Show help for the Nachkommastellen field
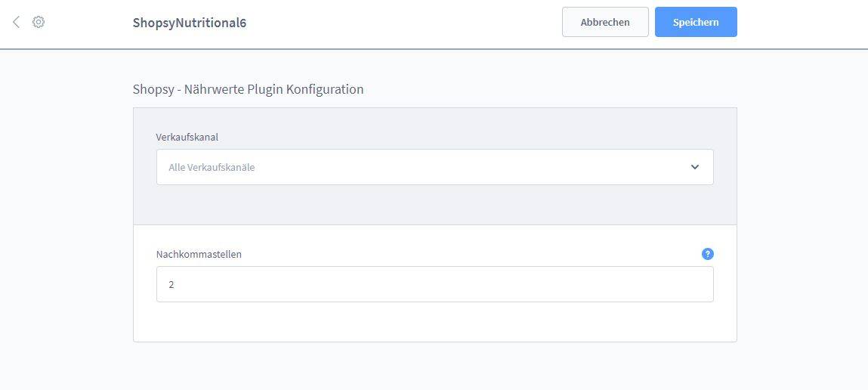Image resolution: width=868 pixels, height=390 pixels. click(x=707, y=254)
